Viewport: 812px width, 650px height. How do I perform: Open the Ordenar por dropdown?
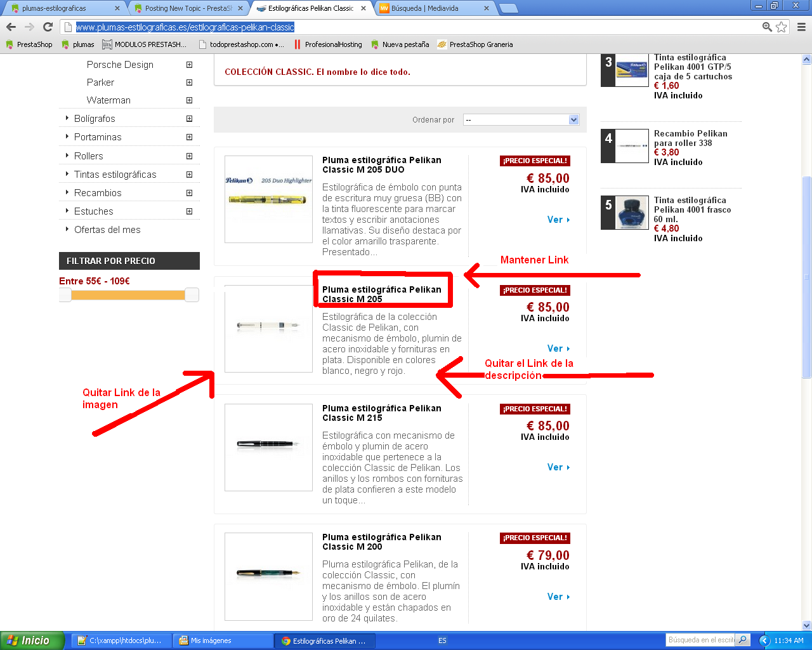(x=521, y=120)
